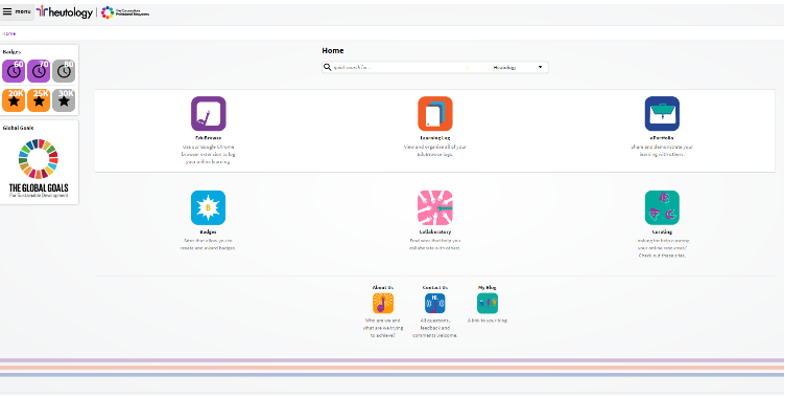Open the purple 70 clock badge
This screenshot has height=398, width=785.
[x=39, y=71]
